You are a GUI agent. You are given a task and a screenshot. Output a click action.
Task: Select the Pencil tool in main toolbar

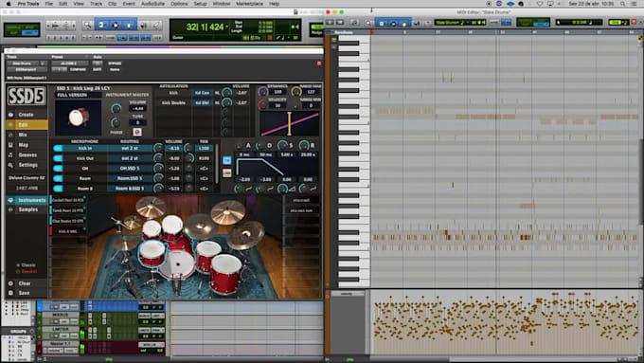point(156,26)
